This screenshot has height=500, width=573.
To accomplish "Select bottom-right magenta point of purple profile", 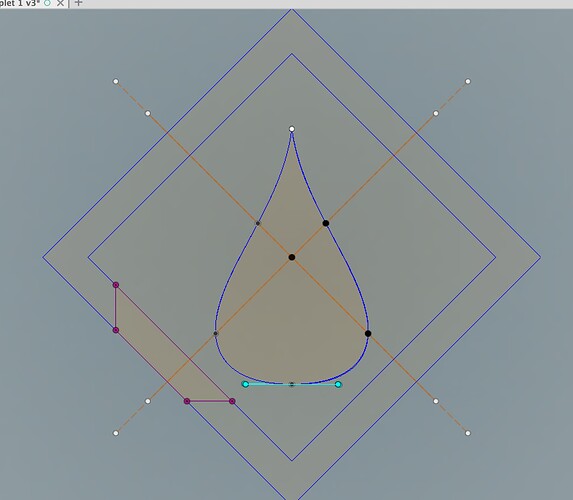I will coord(232,401).
